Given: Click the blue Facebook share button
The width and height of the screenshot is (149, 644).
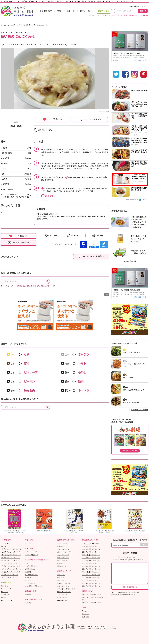Looking at the screenshot, I should 84,244.
